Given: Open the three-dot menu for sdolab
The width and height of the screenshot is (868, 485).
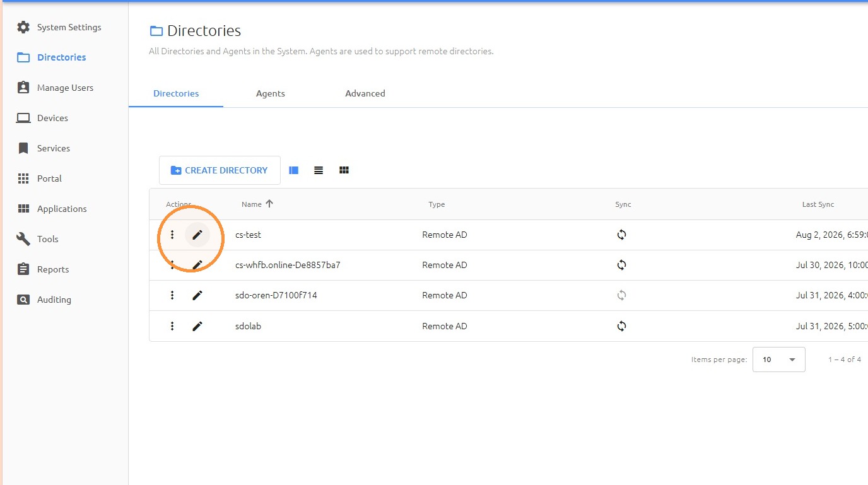Looking at the screenshot, I should tap(172, 326).
